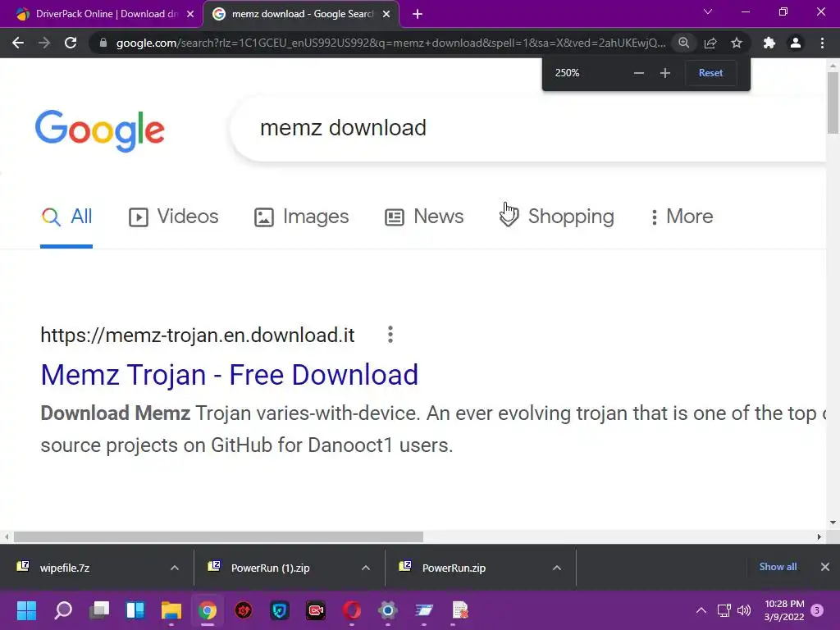Open the network status tray icon
Viewport: 840px width, 630px height.
click(x=724, y=610)
